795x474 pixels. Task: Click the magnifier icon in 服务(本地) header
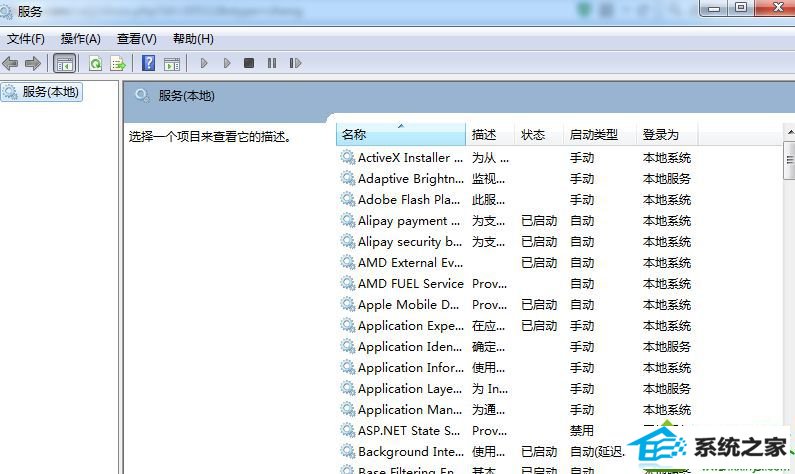141,95
